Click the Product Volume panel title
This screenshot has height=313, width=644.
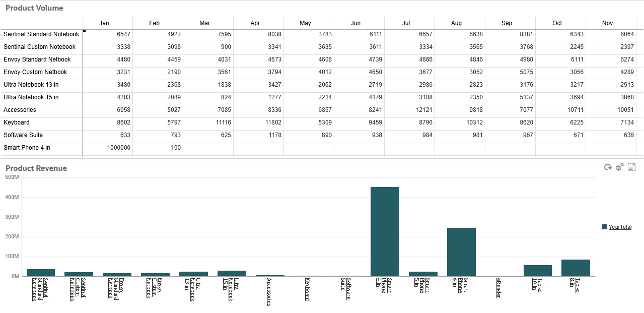[33, 8]
